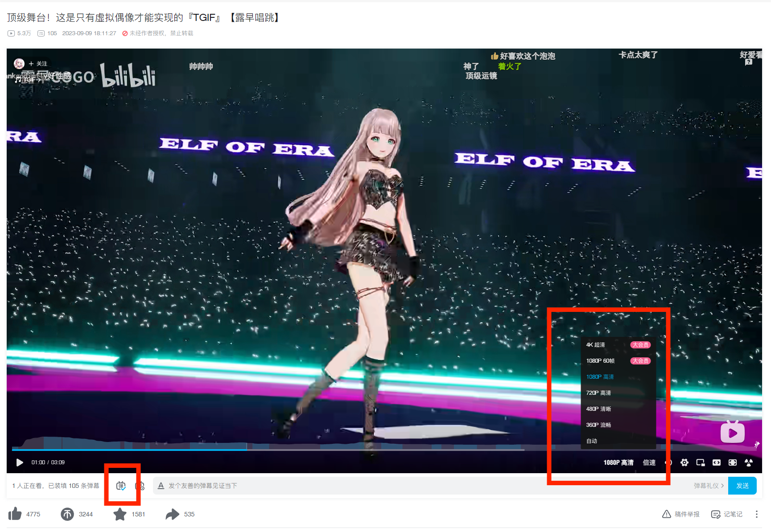Click the 顶级运镜 danmaku comment
Image resolution: width=771 pixels, height=532 pixels.
tap(481, 76)
